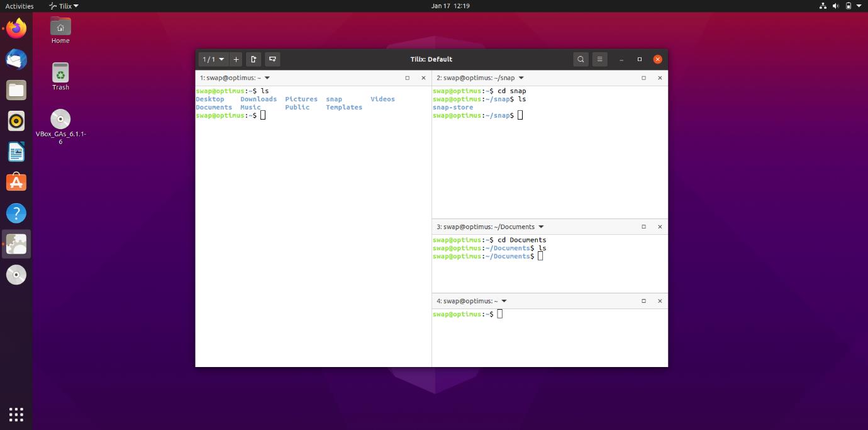Maximize terminal 3 ~/Documents pane
The image size is (868, 430).
pos(643,227)
